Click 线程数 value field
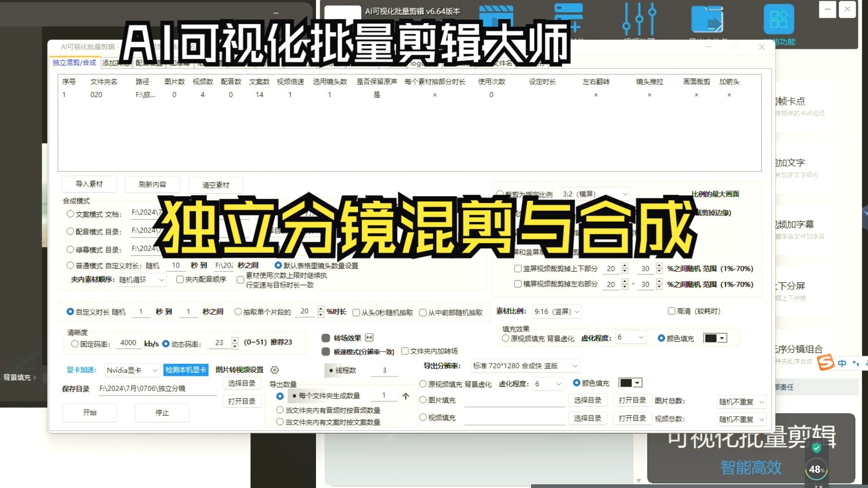 click(384, 371)
